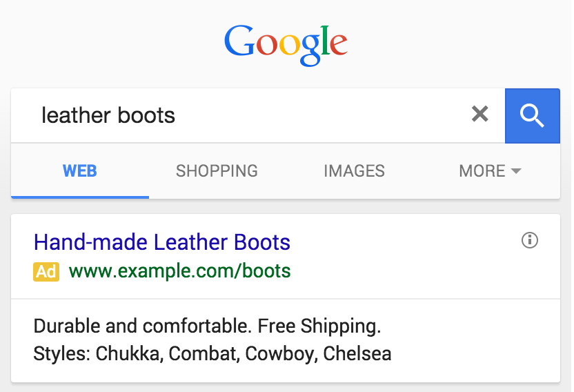
Task: Select the WEB tab
Action: (80, 170)
